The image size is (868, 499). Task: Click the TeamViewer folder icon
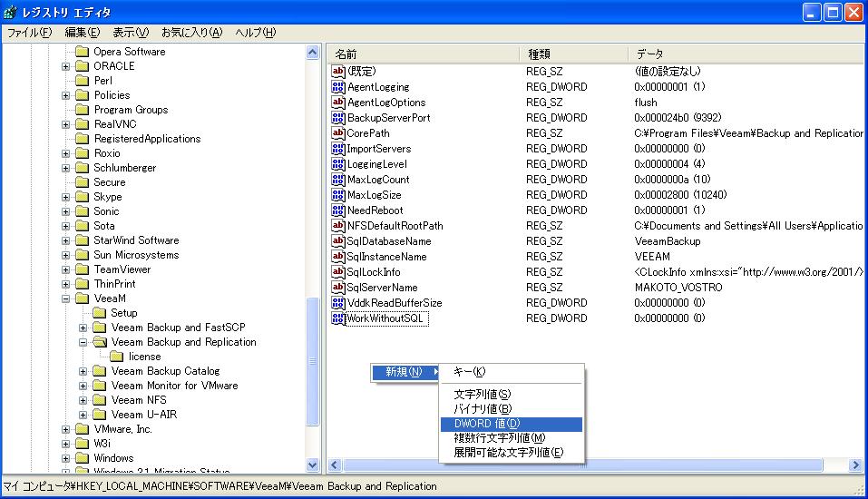(82, 269)
